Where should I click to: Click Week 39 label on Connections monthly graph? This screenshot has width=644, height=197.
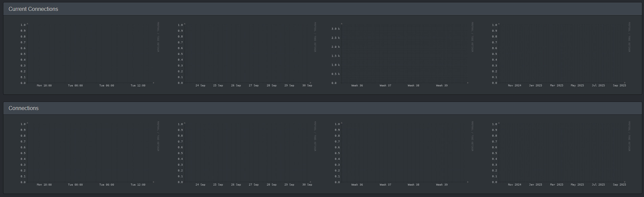pyautogui.click(x=442, y=185)
